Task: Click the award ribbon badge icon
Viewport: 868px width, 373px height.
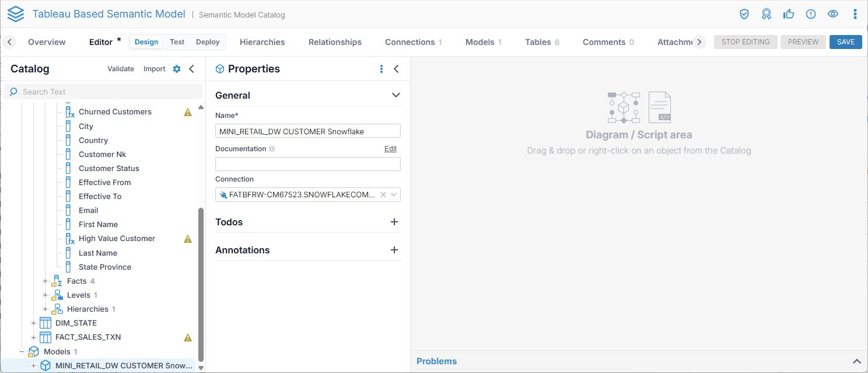Action: click(766, 14)
